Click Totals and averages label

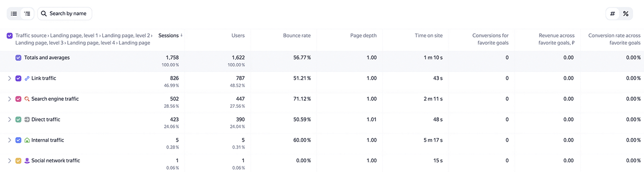pyautogui.click(x=47, y=58)
